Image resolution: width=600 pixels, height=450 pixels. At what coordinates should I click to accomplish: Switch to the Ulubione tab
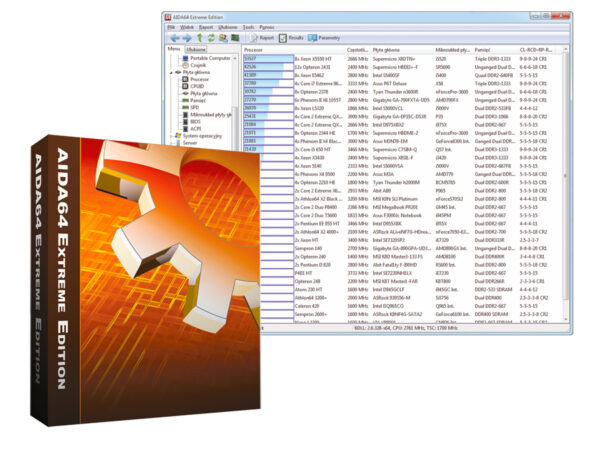point(197,48)
